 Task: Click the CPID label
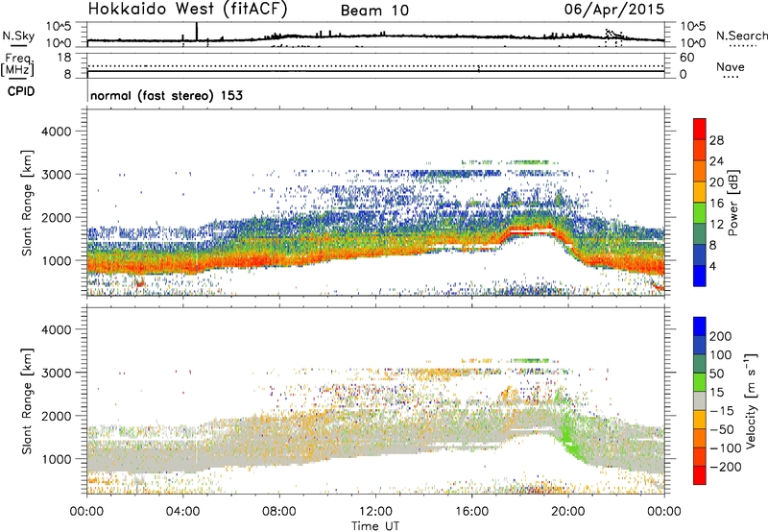21,91
